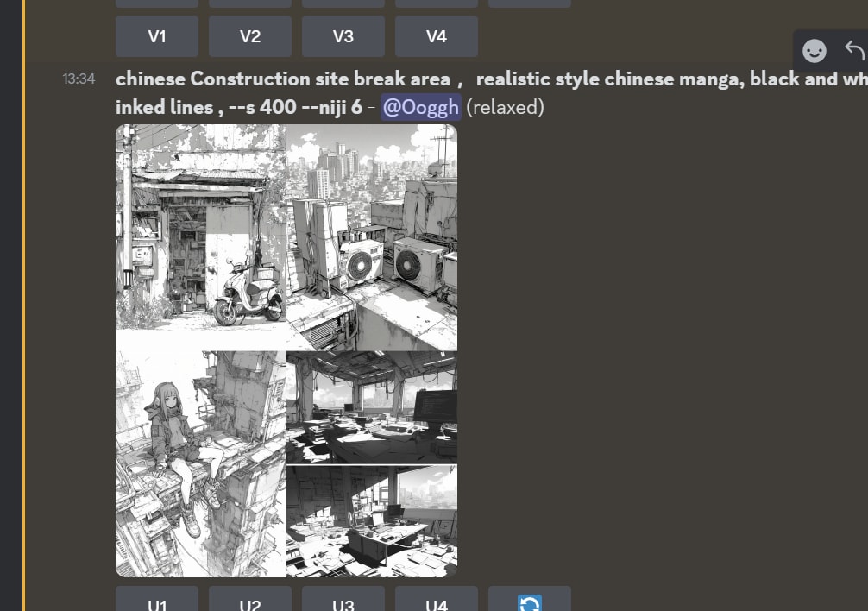Upscale image with the U3 button
The height and width of the screenshot is (611, 868).
(343, 599)
